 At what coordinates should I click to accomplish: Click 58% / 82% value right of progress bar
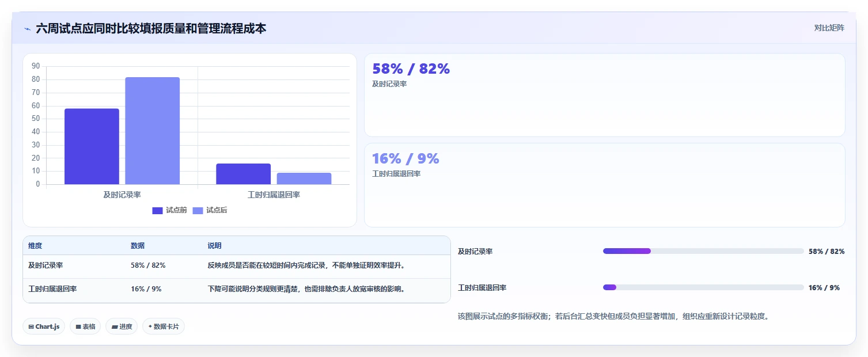click(827, 252)
